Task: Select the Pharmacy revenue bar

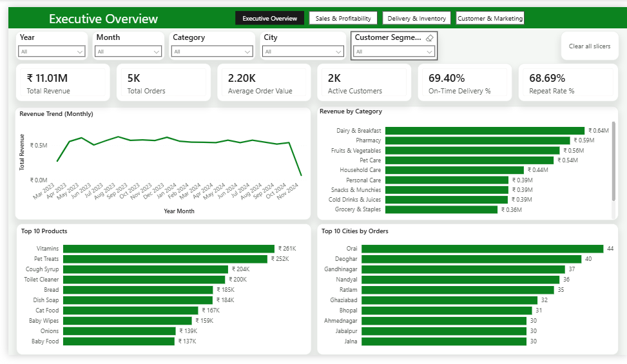Action: [x=477, y=140]
